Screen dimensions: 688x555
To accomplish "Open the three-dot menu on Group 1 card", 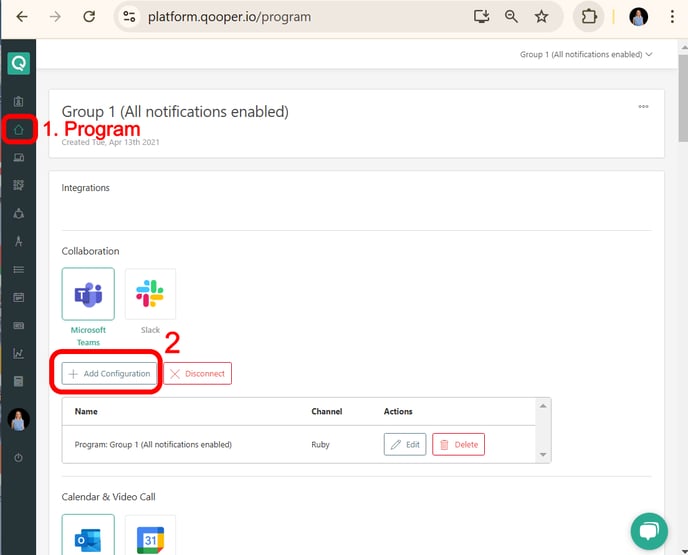I will (x=643, y=107).
